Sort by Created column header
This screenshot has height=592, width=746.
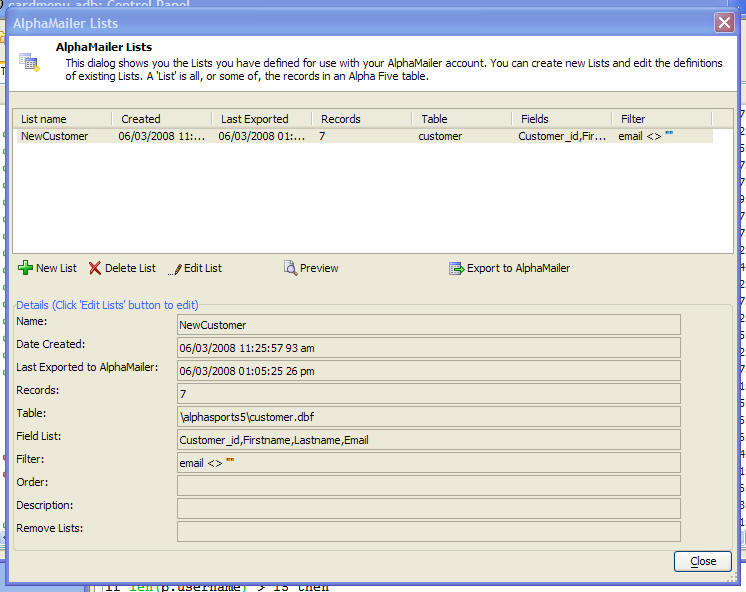[x=162, y=118]
